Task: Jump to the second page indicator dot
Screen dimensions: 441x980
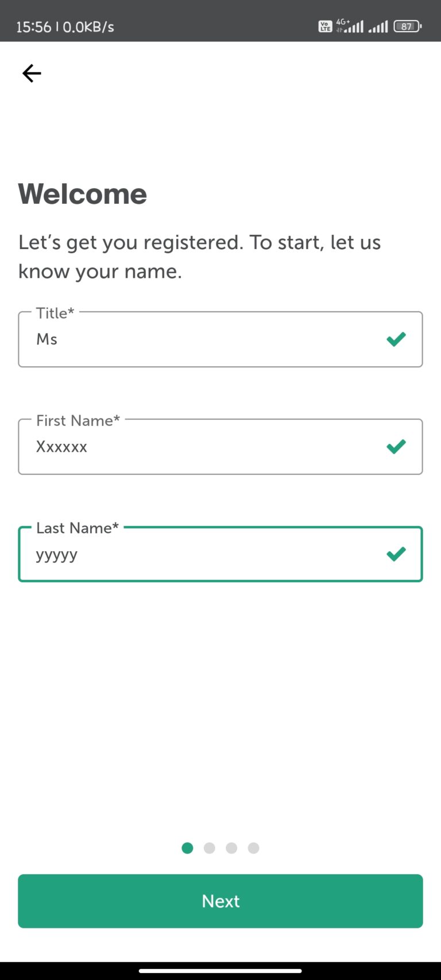Action: (210, 848)
